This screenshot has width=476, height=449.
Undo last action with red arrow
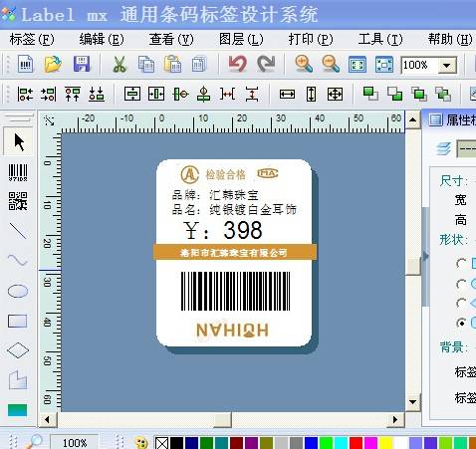(x=237, y=64)
